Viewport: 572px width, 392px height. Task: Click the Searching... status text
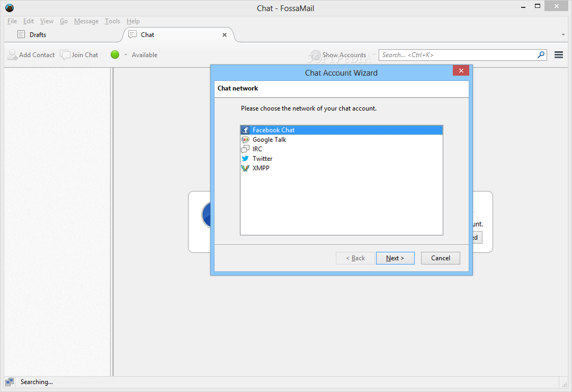(x=37, y=382)
